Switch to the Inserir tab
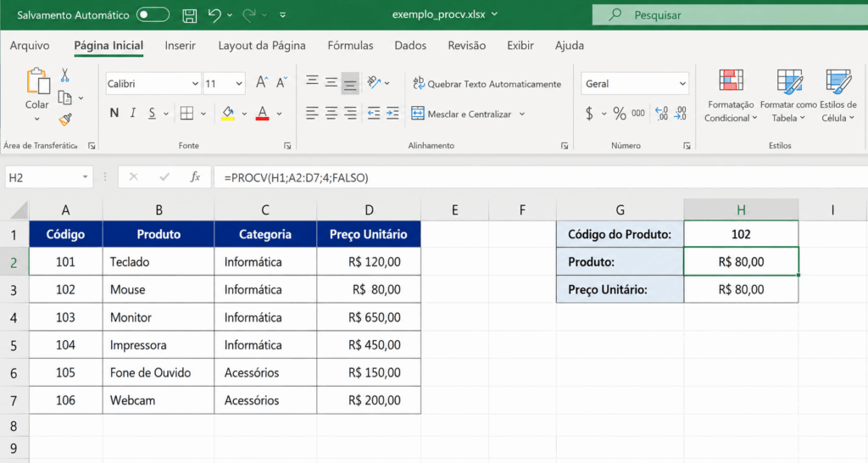Screen dimensions: 868x463 (x=180, y=46)
